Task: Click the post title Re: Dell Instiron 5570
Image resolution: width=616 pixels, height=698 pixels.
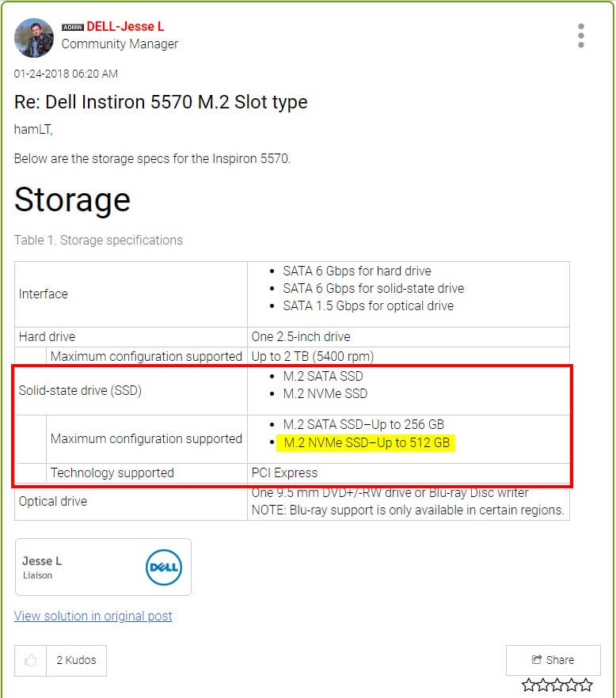Action: click(161, 102)
